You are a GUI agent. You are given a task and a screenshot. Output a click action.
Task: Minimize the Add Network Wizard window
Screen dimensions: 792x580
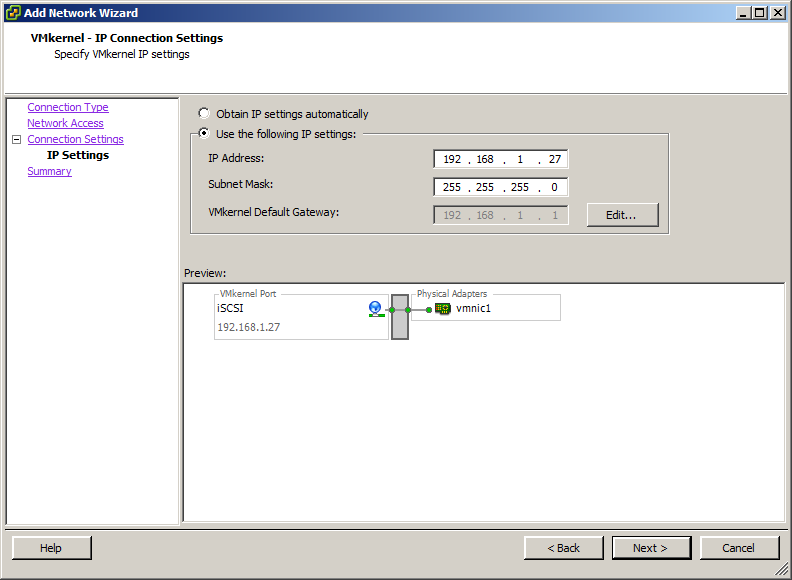(743, 13)
